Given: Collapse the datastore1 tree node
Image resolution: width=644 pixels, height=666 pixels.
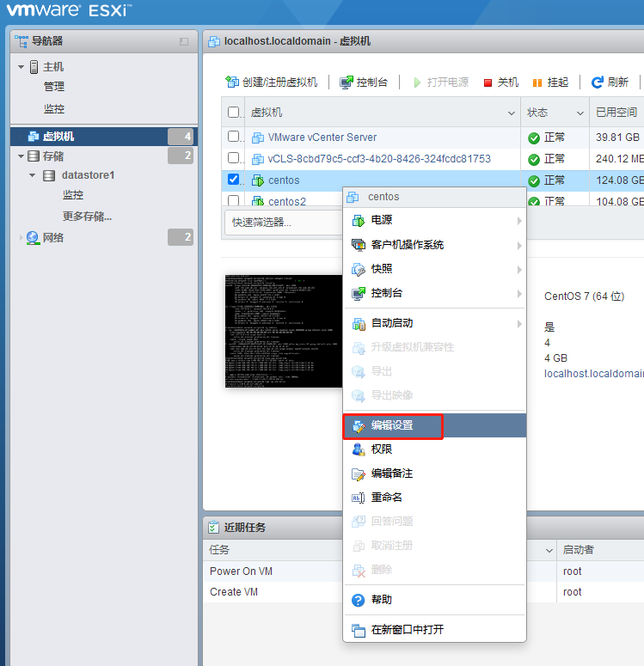Looking at the screenshot, I should [x=33, y=175].
